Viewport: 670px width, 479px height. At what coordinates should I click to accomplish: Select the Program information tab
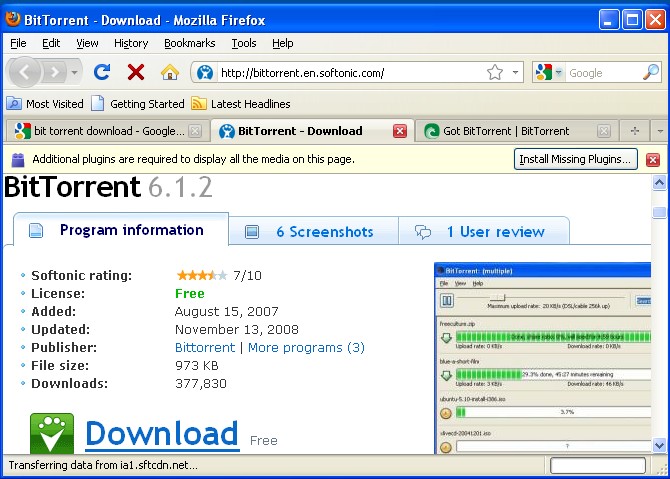tap(121, 230)
